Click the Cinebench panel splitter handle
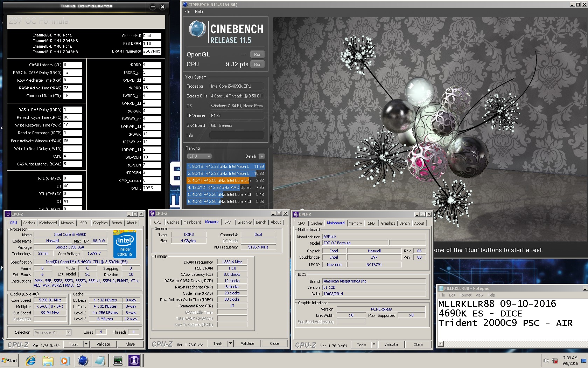This screenshot has height=368, width=588. [x=271, y=136]
